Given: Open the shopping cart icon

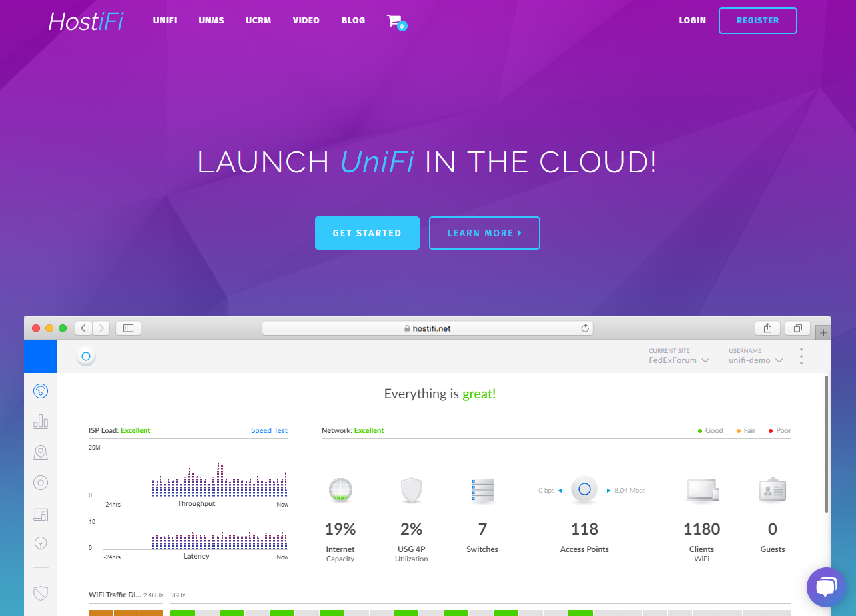Looking at the screenshot, I should [x=396, y=21].
